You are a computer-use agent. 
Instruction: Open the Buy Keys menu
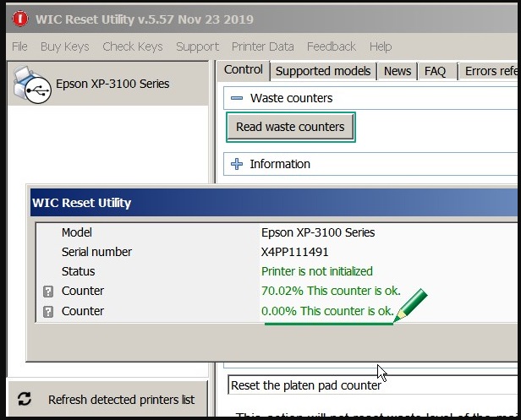coord(65,46)
